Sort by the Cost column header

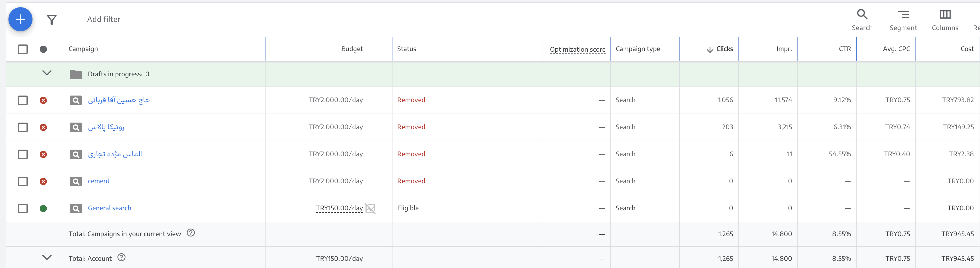(x=967, y=49)
